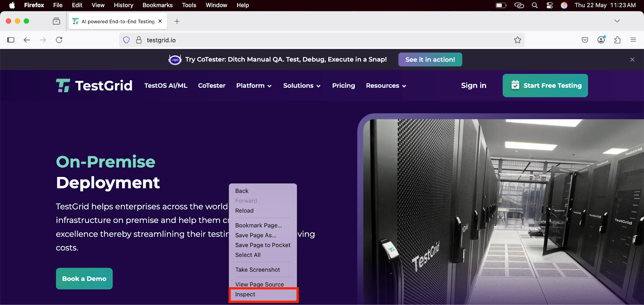Click the linked-rings menu bar icon
This screenshot has width=644, height=305.
[519, 5]
